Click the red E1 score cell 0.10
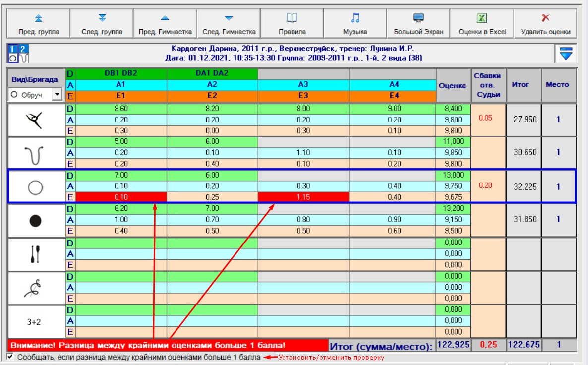Screen dimensions: 588x365 tap(121, 197)
